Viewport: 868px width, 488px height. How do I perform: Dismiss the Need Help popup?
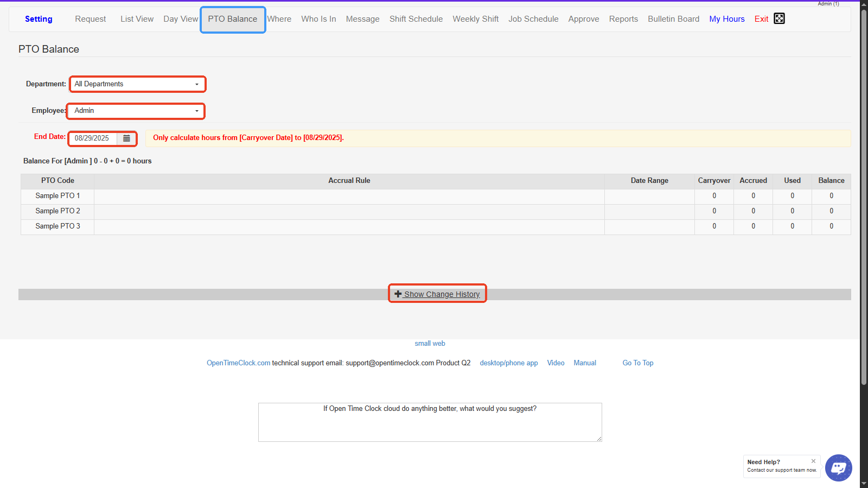pyautogui.click(x=813, y=461)
